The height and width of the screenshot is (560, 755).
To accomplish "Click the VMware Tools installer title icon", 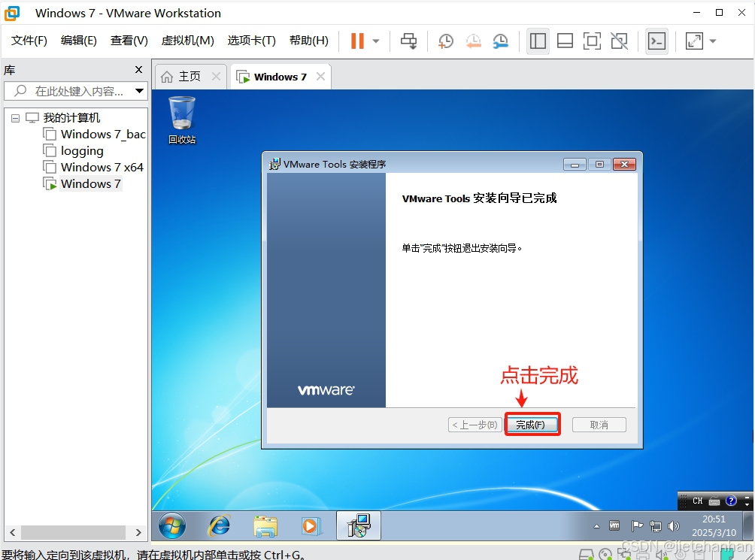I will (274, 164).
